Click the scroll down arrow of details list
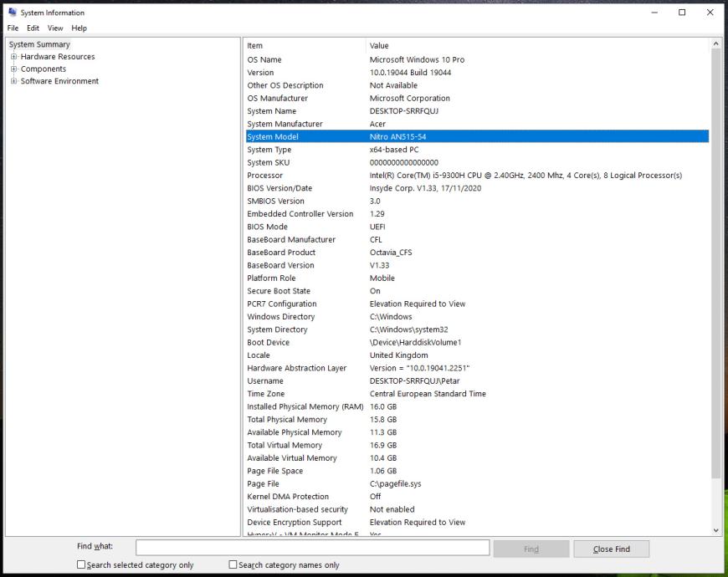The image size is (728, 577). (715, 529)
